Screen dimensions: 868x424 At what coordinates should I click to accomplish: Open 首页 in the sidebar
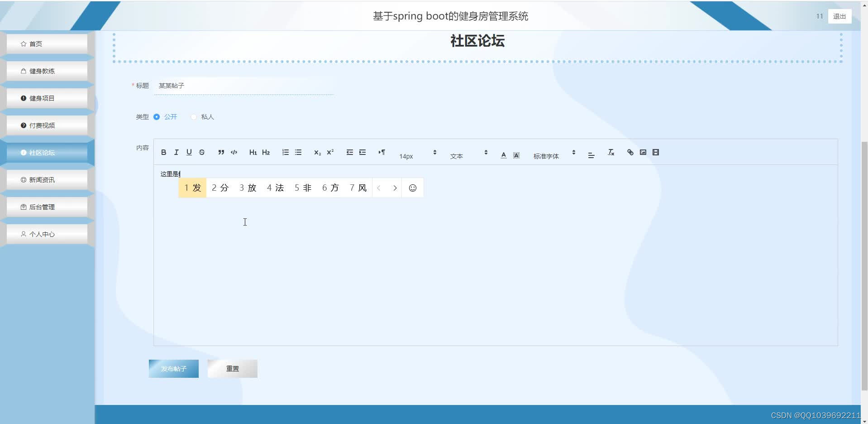pos(47,44)
